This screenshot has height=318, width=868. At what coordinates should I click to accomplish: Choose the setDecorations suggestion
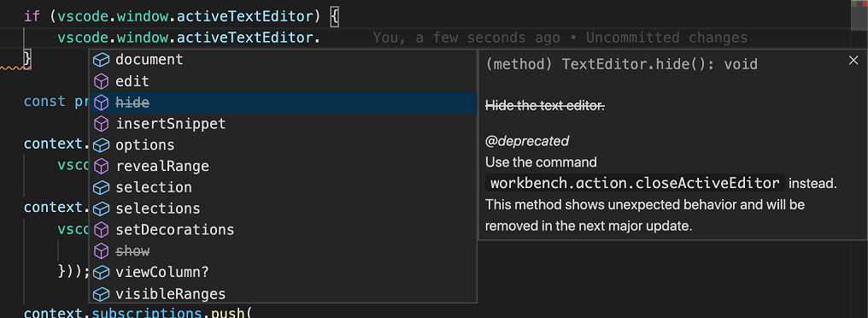(x=283, y=230)
